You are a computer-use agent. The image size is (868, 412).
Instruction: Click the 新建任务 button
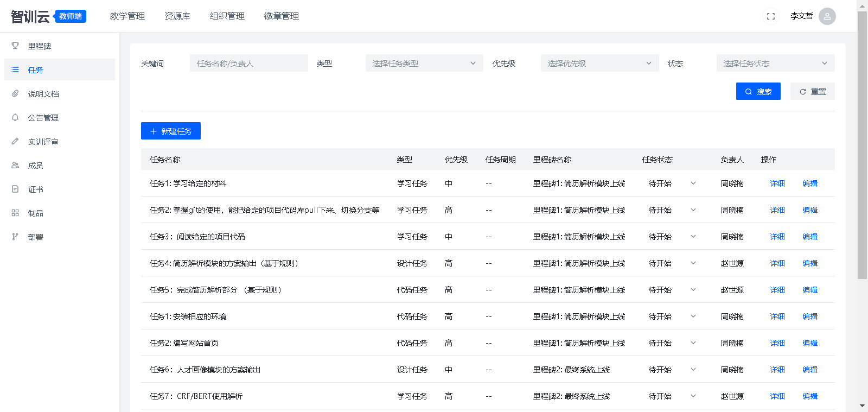[x=171, y=131]
